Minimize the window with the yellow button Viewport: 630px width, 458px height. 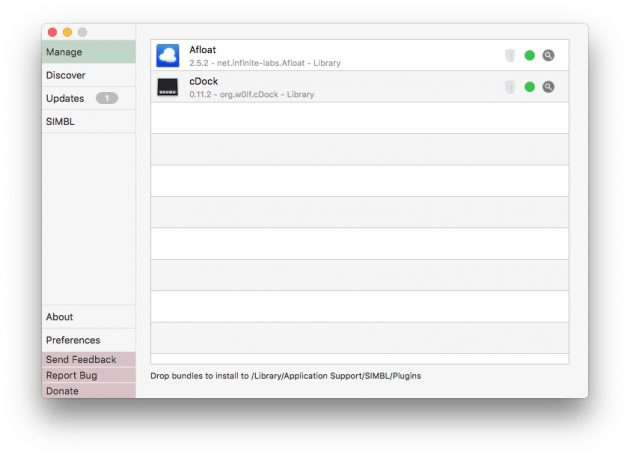point(68,32)
